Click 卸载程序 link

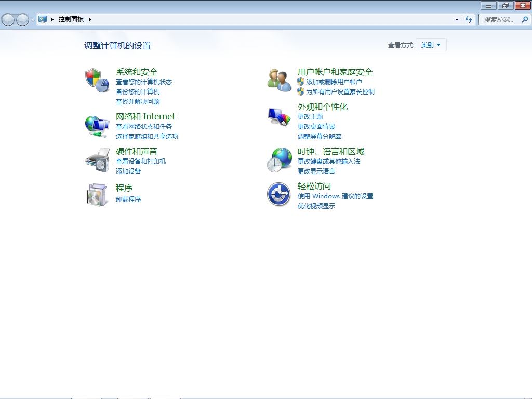click(128, 199)
